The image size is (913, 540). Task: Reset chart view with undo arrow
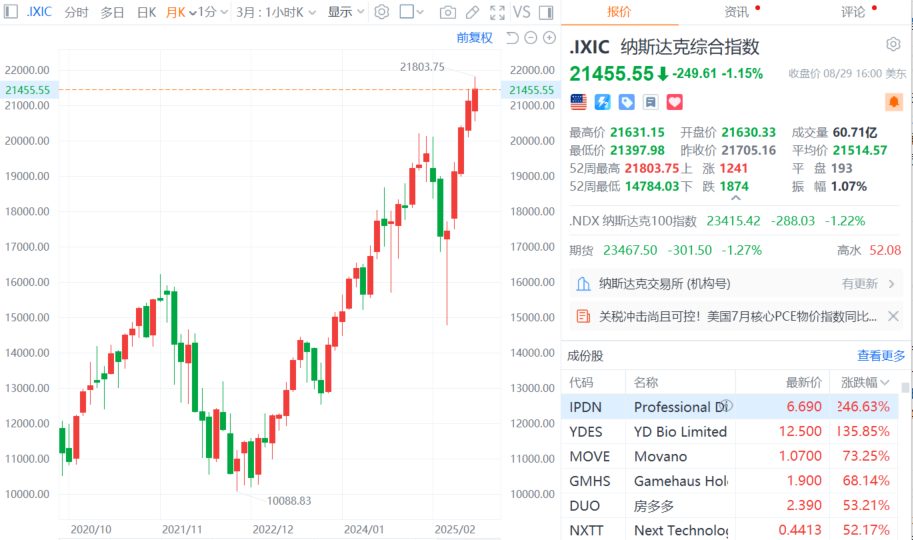click(x=512, y=38)
